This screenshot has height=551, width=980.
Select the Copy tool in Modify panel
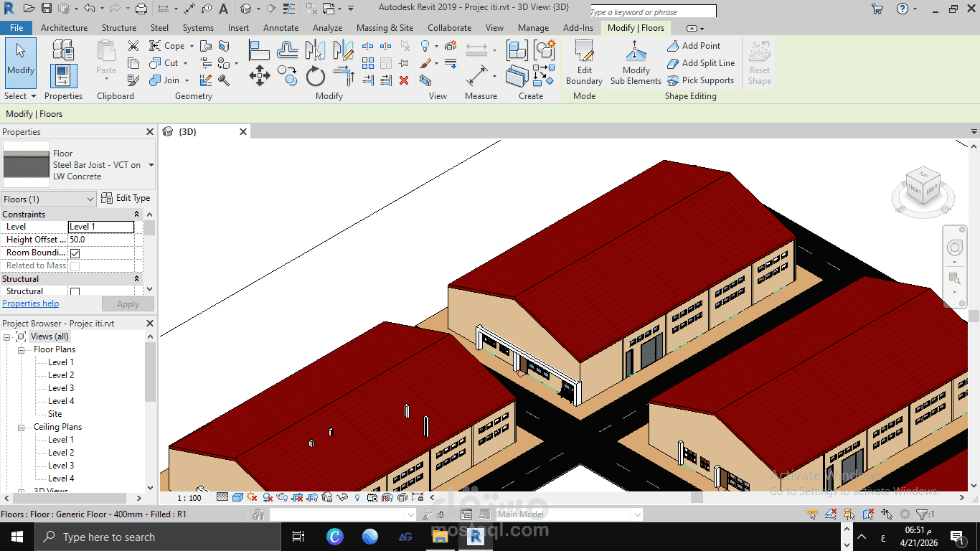tap(288, 76)
